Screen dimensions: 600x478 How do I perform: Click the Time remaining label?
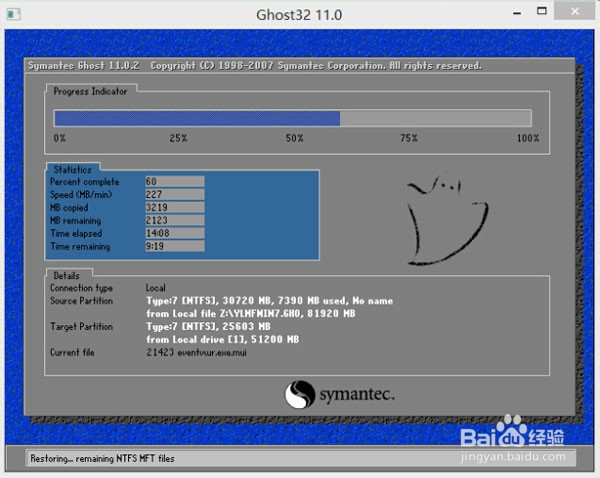pyautogui.click(x=80, y=246)
